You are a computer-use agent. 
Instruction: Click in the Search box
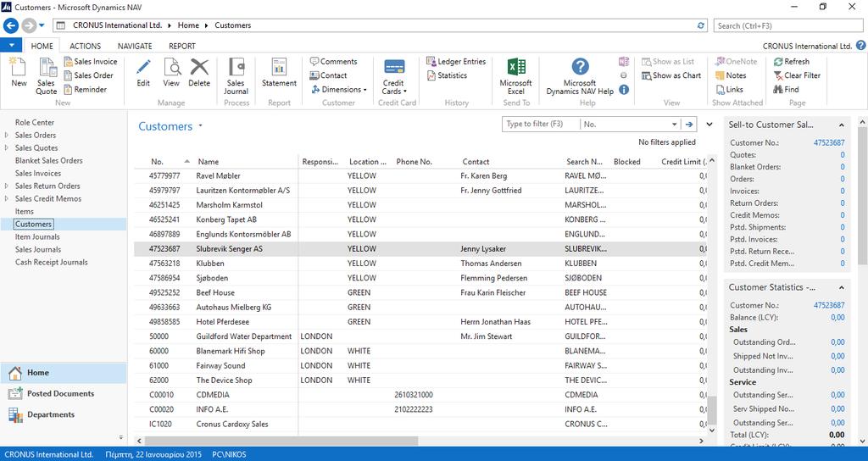coord(788,25)
